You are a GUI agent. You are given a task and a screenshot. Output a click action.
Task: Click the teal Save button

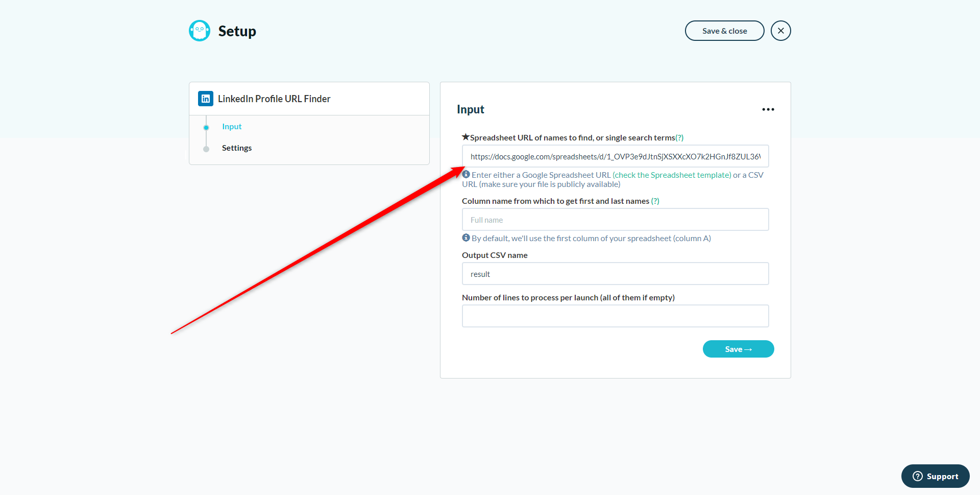coord(739,349)
